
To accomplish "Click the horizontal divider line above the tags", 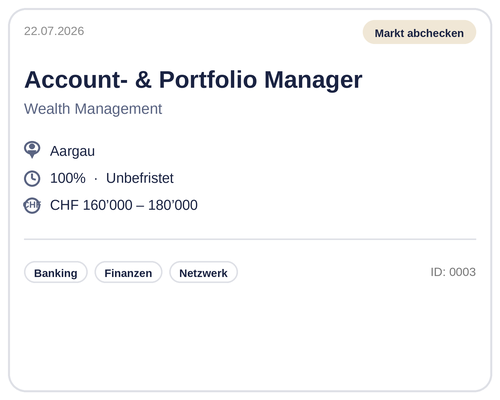I will (250, 239).
